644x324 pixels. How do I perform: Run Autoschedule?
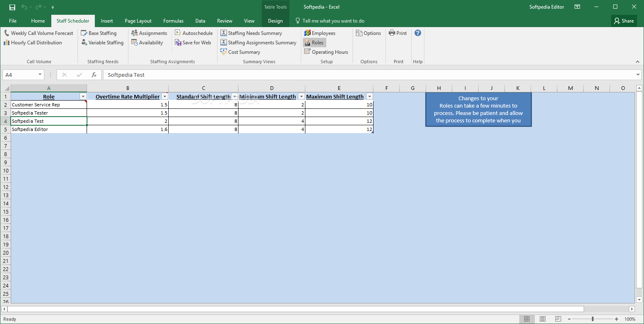(194, 33)
